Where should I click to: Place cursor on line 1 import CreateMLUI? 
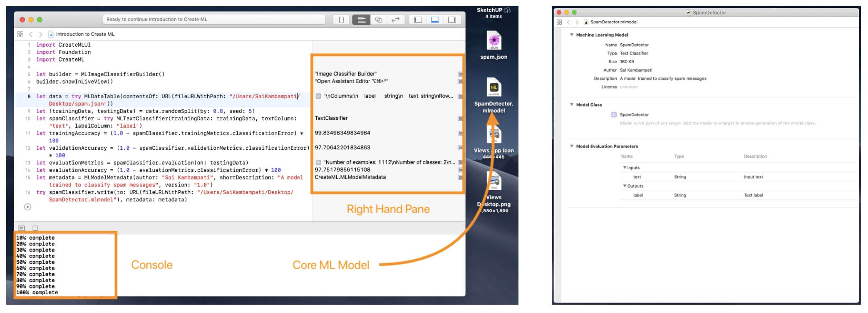pyautogui.click(x=63, y=45)
